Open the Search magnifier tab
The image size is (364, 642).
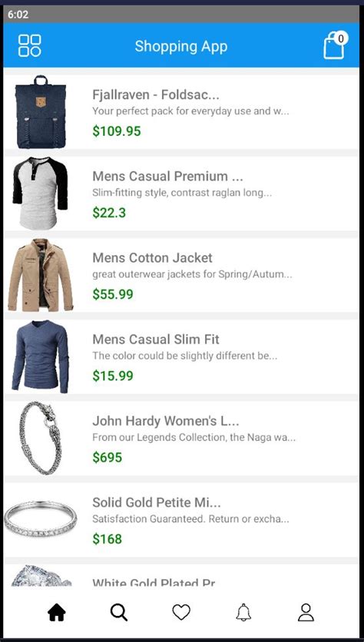119,613
